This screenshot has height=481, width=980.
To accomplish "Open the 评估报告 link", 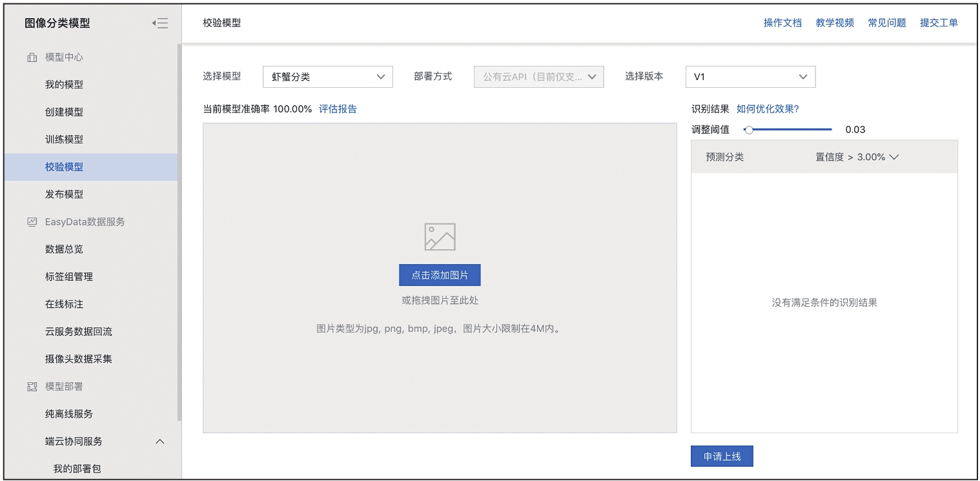I will pyautogui.click(x=338, y=109).
